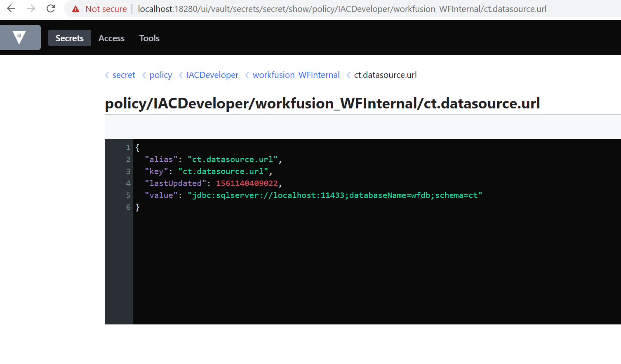Go to the policy breadcrumb link
This screenshot has height=364, width=621.
(x=161, y=75)
